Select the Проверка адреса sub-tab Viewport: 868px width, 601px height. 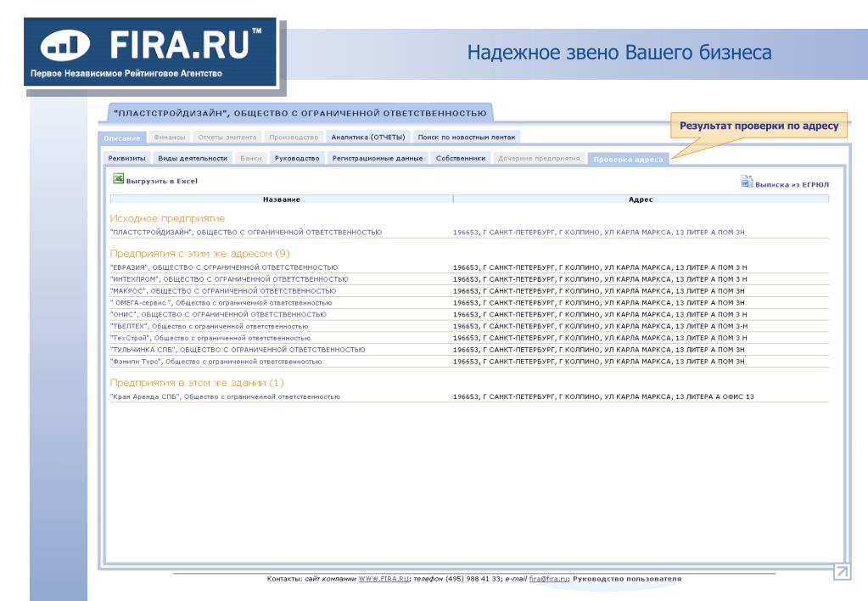[x=628, y=160]
